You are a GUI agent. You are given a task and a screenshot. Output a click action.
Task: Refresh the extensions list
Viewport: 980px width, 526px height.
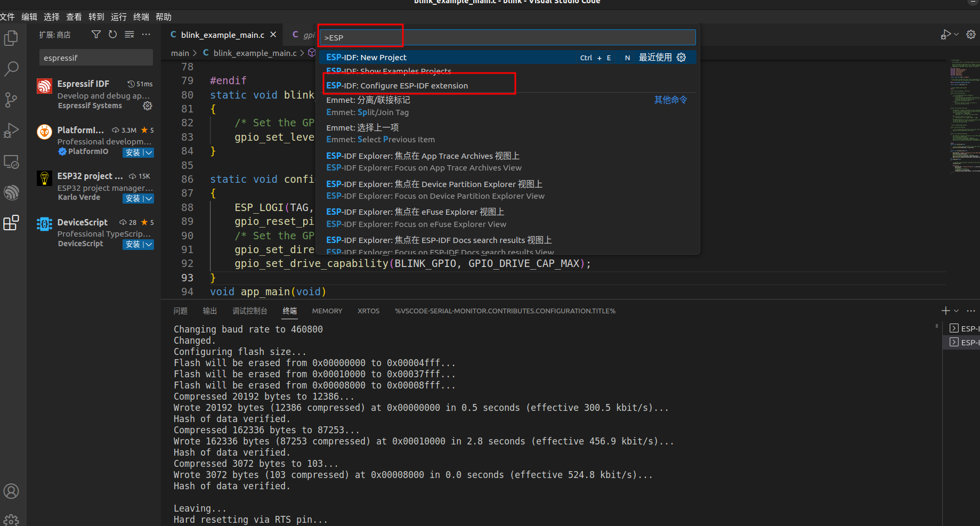click(112, 35)
